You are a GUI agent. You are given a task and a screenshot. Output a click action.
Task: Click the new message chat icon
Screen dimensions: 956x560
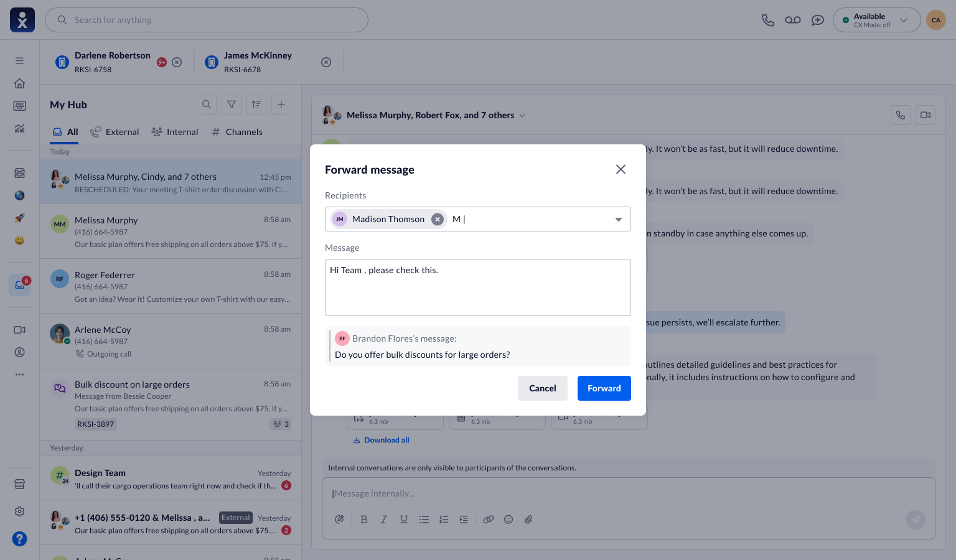pyautogui.click(x=818, y=20)
